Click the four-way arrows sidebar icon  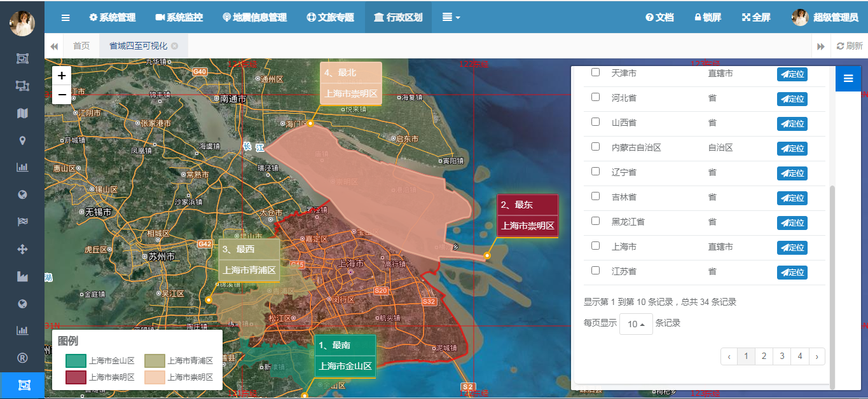tap(22, 249)
